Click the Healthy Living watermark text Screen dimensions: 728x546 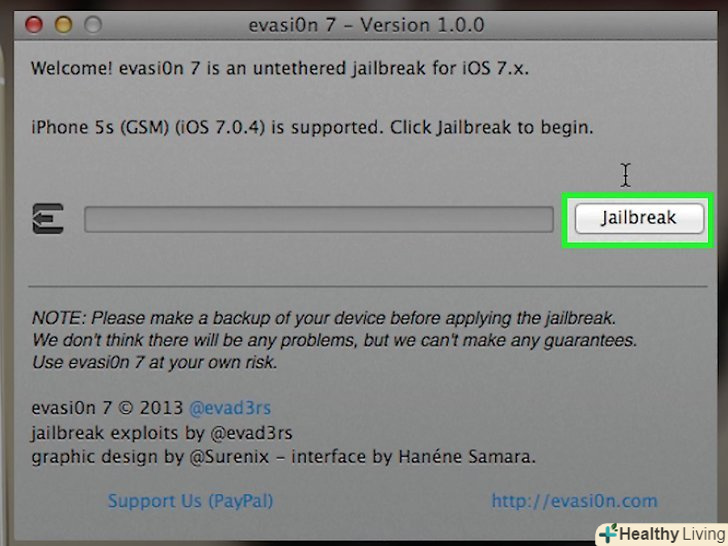673,534
